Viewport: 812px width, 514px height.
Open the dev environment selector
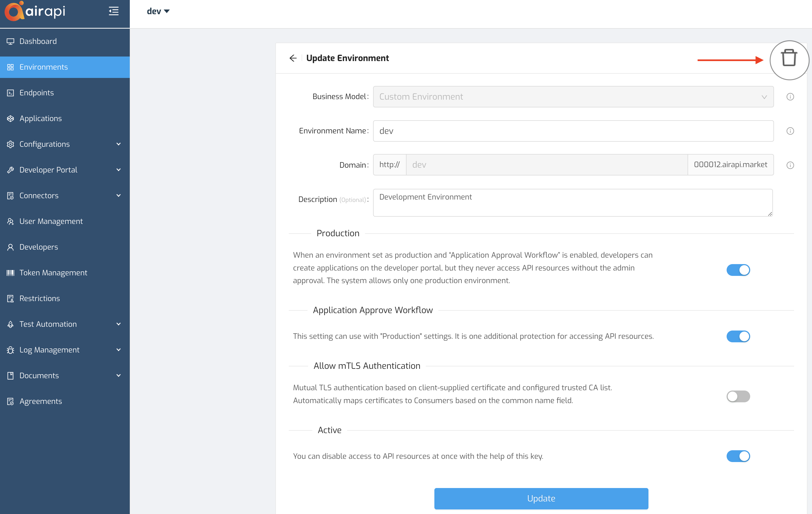(x=158, y=11)
